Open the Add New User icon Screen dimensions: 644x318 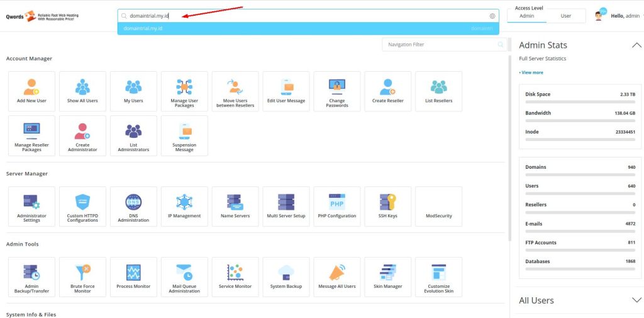click(x=31, y=91)
